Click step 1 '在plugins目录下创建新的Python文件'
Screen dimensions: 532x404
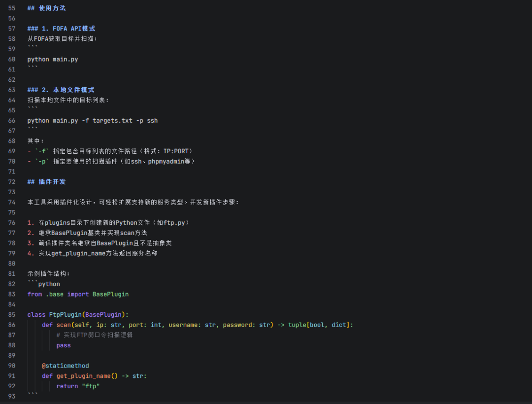click(x=108, y=223)
